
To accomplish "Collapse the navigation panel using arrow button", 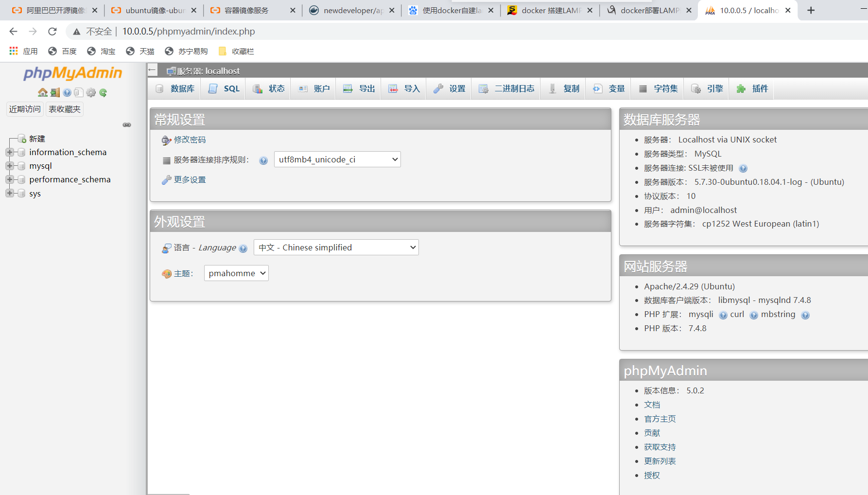I will coord(152,70).
